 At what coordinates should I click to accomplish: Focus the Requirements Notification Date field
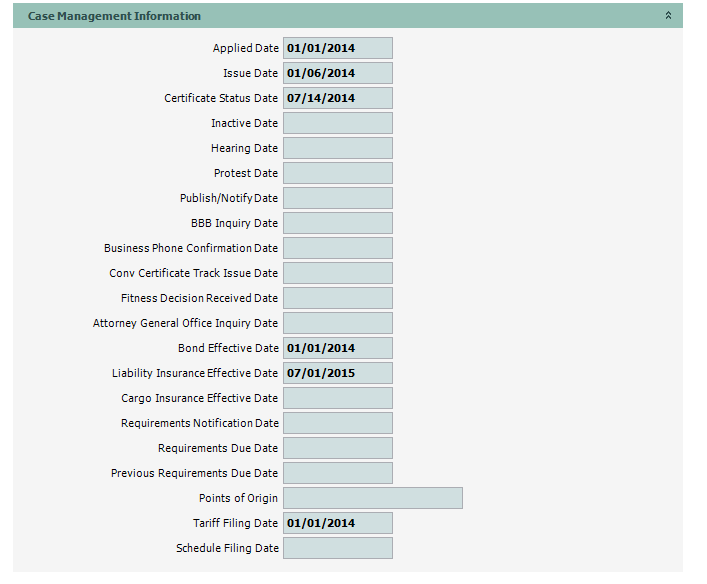(337, 423)
